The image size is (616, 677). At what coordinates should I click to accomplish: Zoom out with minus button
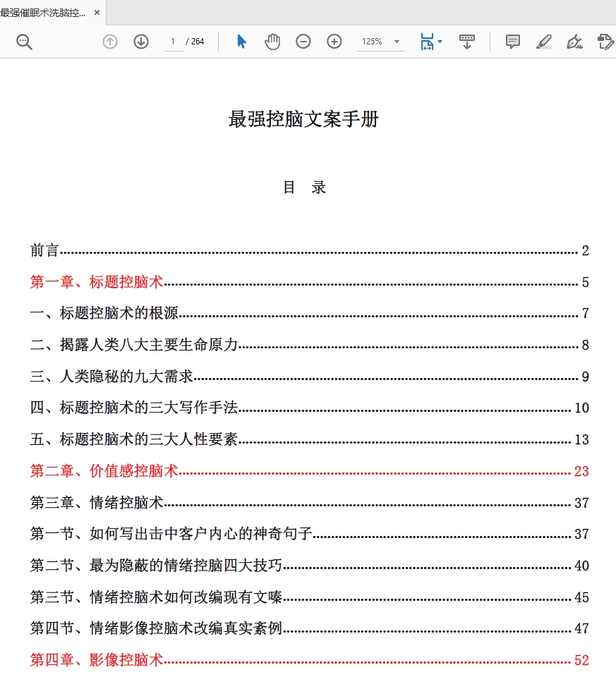[303, 42]
